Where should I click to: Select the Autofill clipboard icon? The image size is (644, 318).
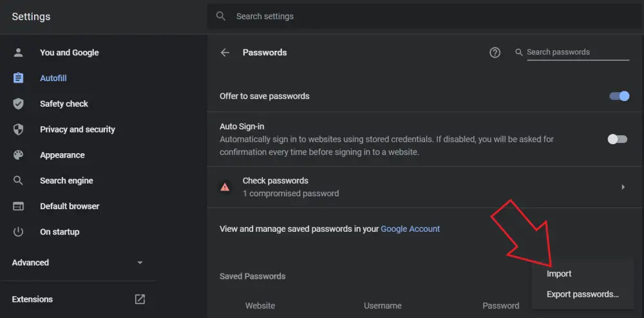(x=18, y=78)
